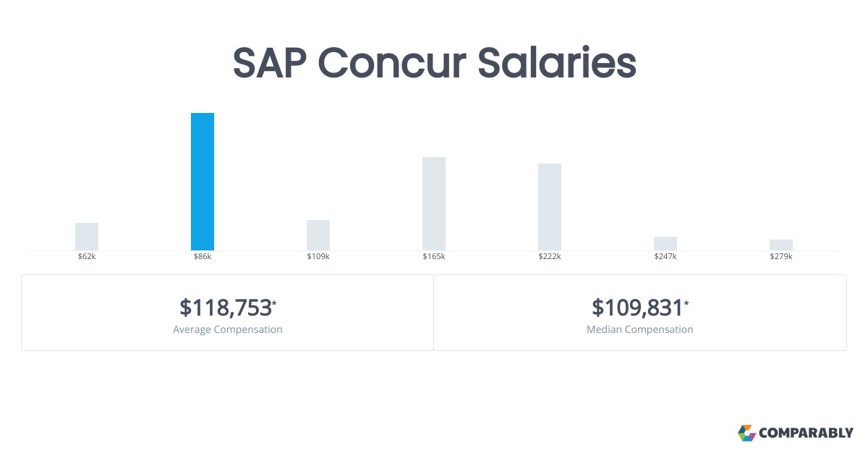Click the $118,753 average compensation figure
868x456 pixels.
click(226, 308)
